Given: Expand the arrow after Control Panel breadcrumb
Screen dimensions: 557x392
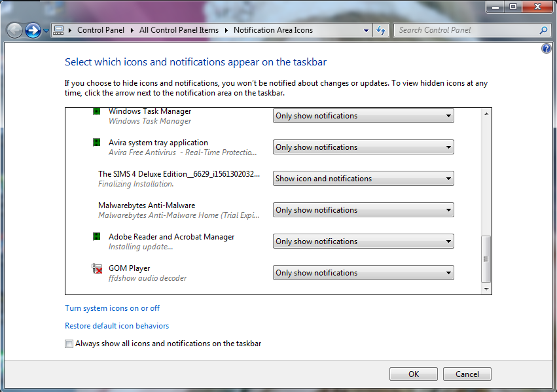Looking at the screenshot, I should coord(132,31).
